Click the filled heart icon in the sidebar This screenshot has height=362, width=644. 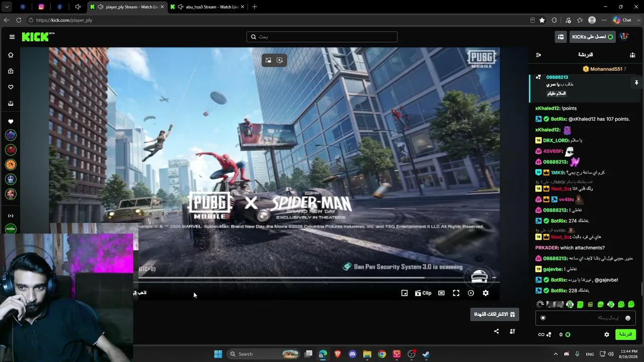tap(11, 122)
